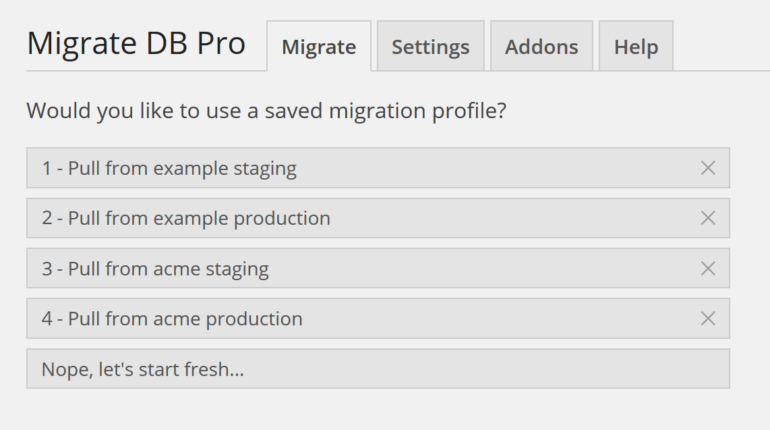
Task: Open the Pull from acme production profile
Action: point(172,319)
